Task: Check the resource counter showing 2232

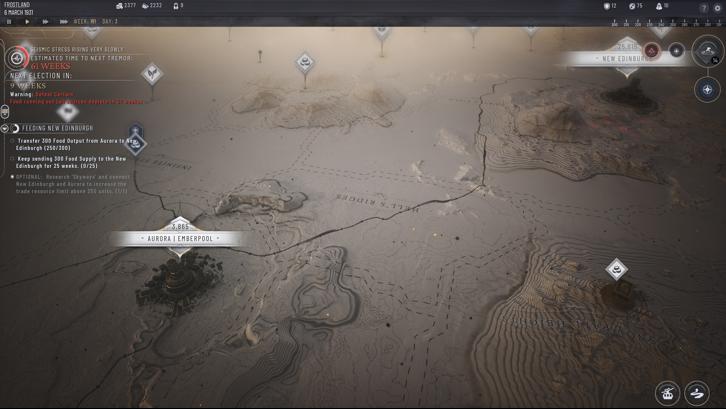Action: [x=152, y=6]
